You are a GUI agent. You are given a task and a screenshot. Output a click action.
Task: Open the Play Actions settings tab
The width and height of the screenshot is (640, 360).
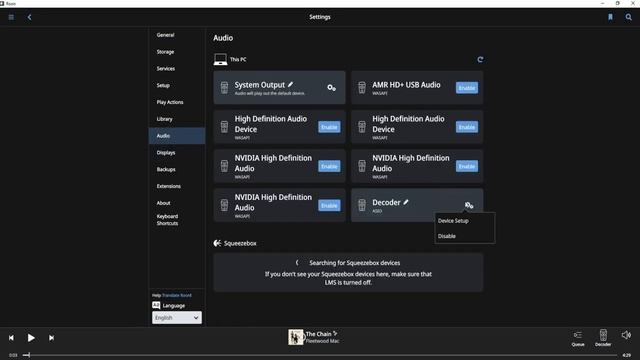[170, 102]
